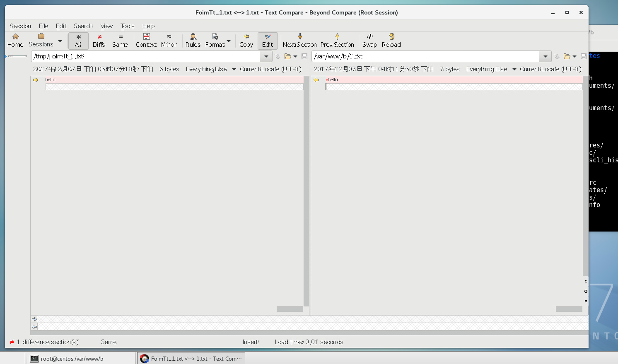Reload the compared files
The image size is (618, 364).
(x=391, y=41)
